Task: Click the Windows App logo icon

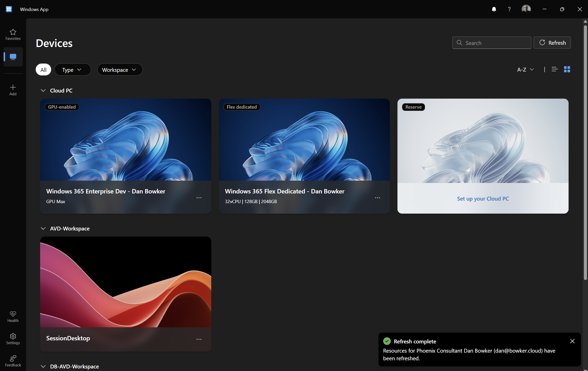Action: (x=9, y=9)
